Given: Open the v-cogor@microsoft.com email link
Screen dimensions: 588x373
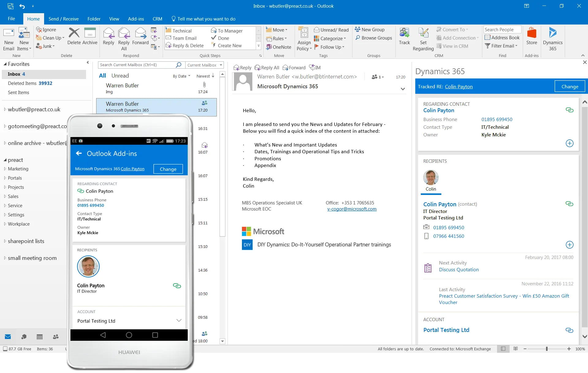Looking at the screenshot, I should click(352, 209).
